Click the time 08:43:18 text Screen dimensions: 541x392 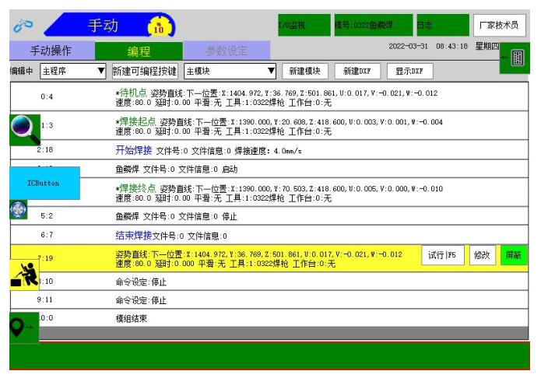451,47
